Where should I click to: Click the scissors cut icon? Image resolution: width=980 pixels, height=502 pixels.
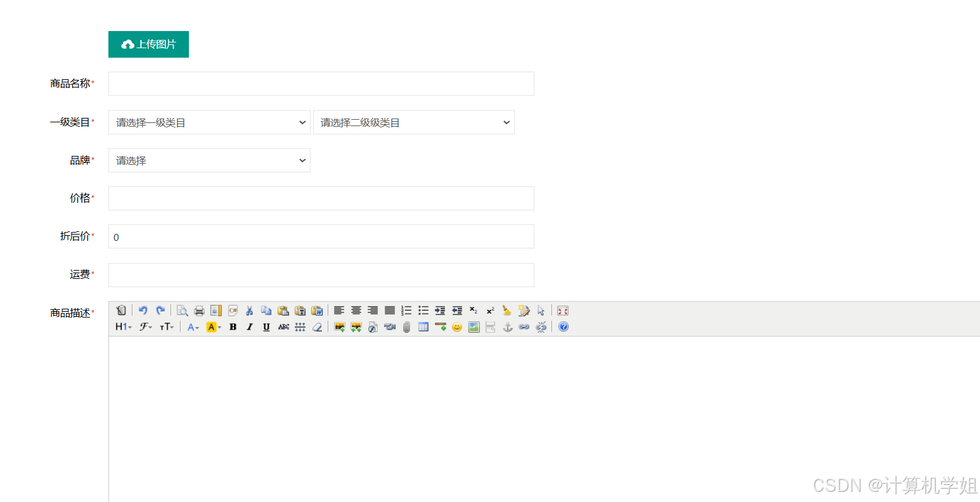pyautogui.click(x=249, y=311)
